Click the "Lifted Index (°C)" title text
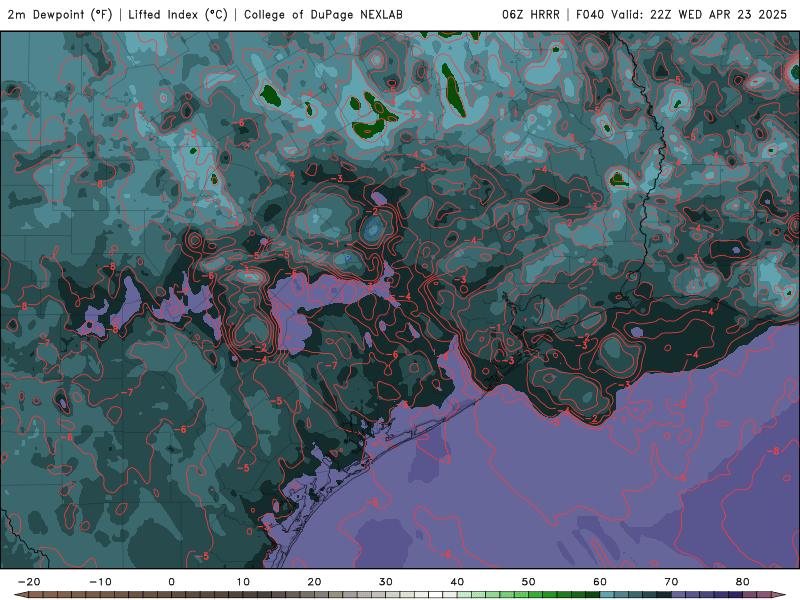 pos(178,14)
